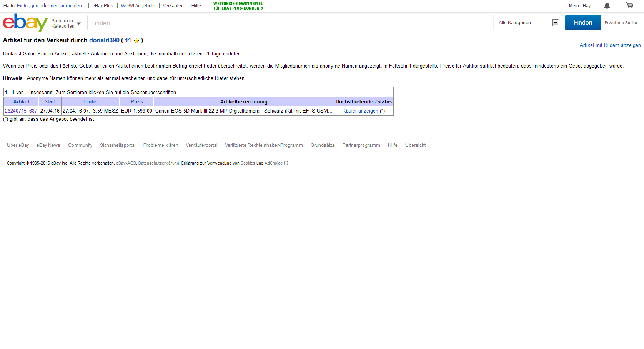Viewport: 644px width, 349px height.
Task: Open eBay-AGB link
Action: pyautogui.click(x=126, y=163)
